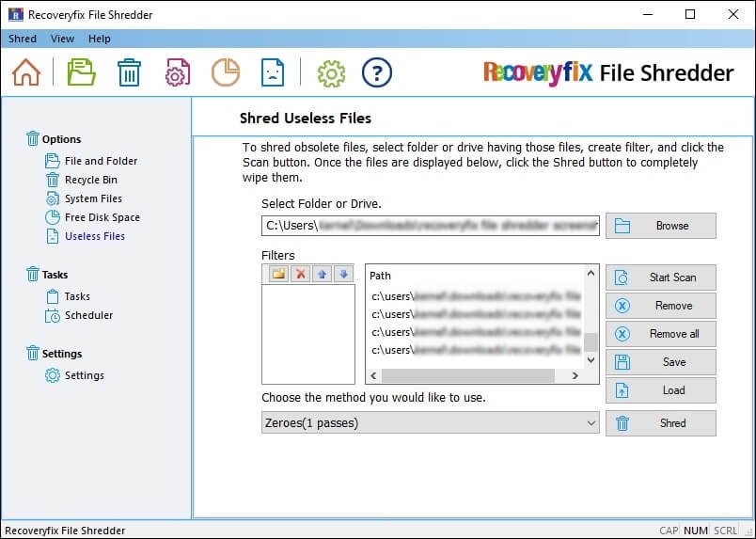Viewport: 756px width, 539px height.
Task: Click the help question mark icon
Action: (376, 72)
